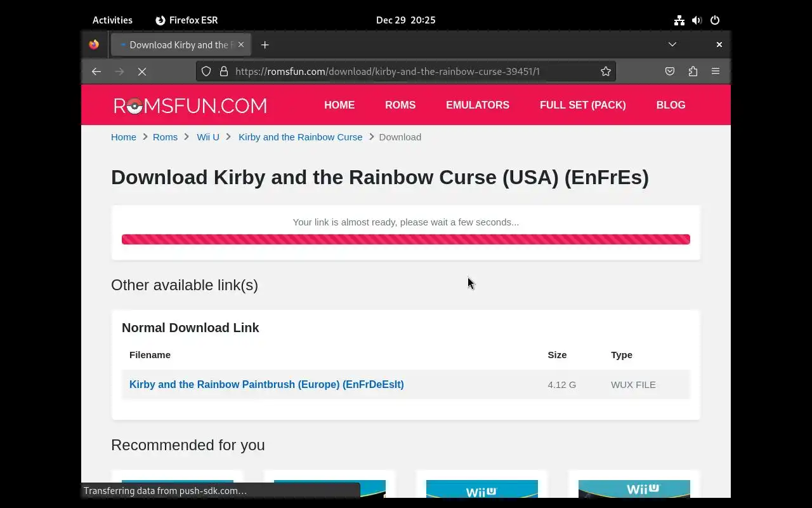Show site security padlock info
The height and width of the screenshot is (508, 812).
pos(224,71)
